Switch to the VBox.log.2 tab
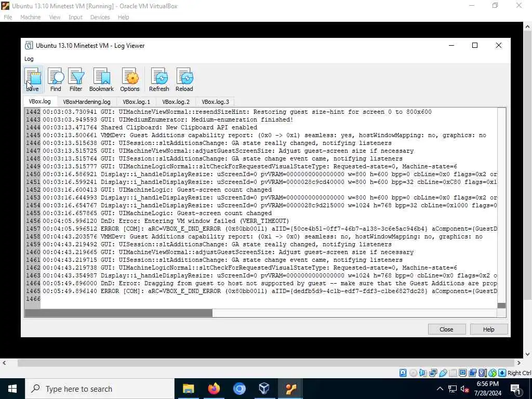This screenshot has height=399, width=532. pyautogui.click(x=176, y=102)
